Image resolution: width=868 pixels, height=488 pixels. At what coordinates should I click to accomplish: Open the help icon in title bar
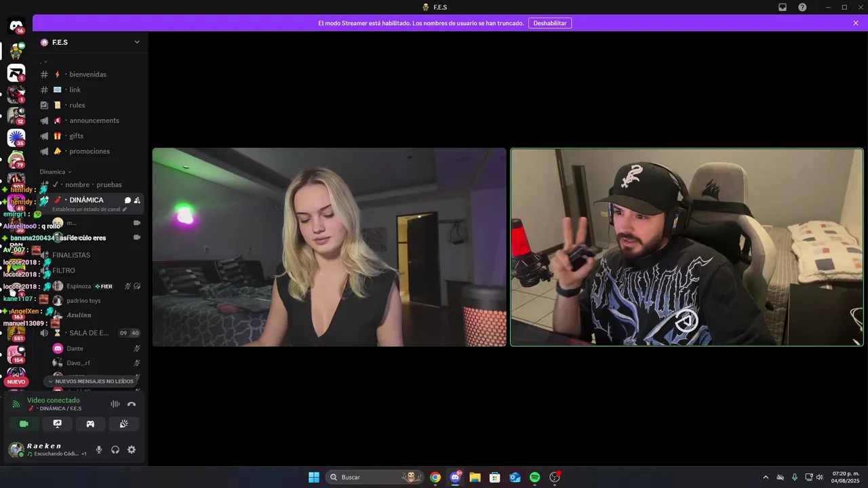pos(802,7)
